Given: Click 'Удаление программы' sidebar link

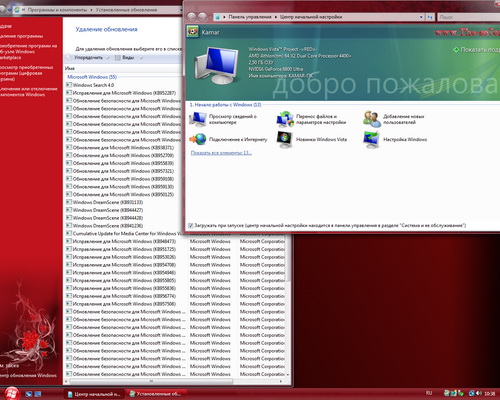Looking at the screenshot, I should tap(21, 36).
